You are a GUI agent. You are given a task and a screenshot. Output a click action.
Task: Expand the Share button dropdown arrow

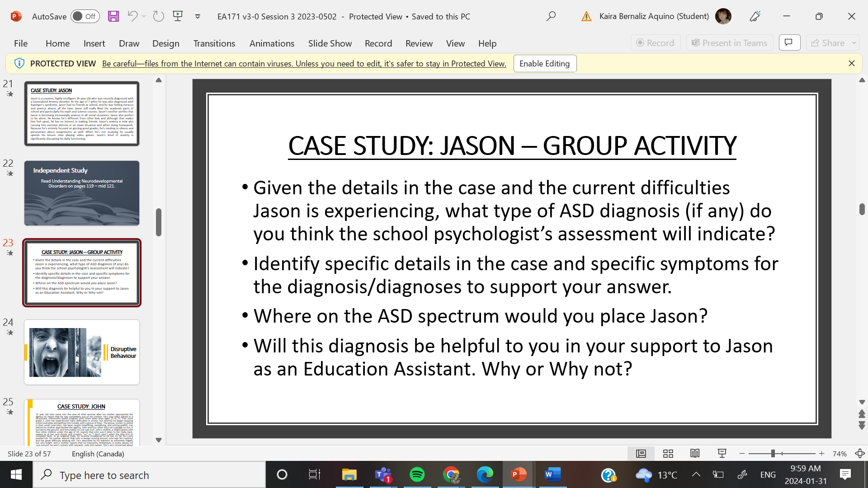click(854, 43)
